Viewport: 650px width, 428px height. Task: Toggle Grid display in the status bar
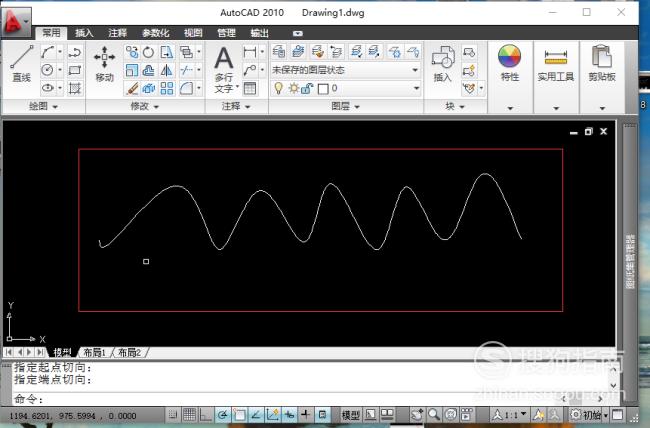(x=189, y=414)
